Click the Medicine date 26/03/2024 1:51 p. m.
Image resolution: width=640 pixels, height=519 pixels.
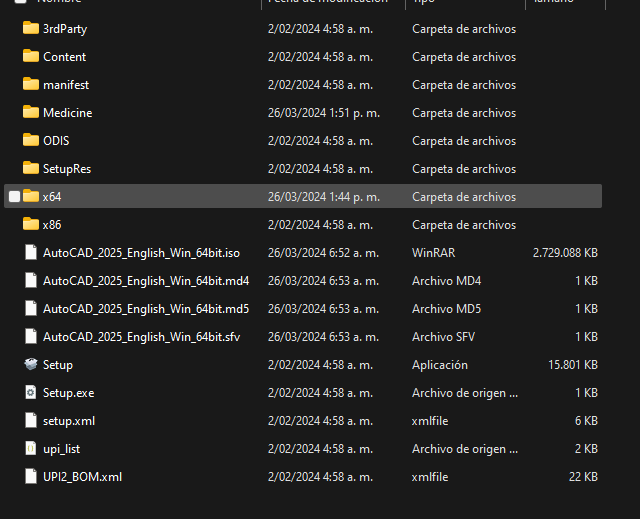(324, 113)
